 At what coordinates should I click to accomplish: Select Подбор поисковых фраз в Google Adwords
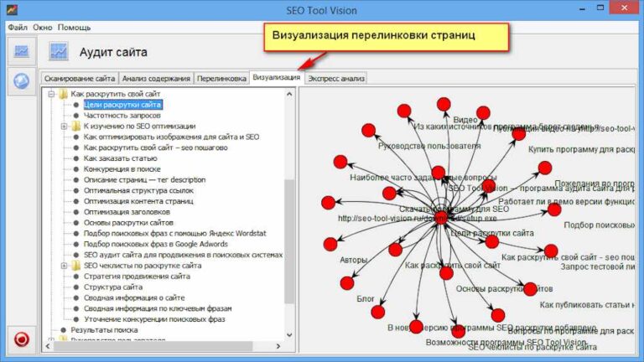click(x=156, y=244)
